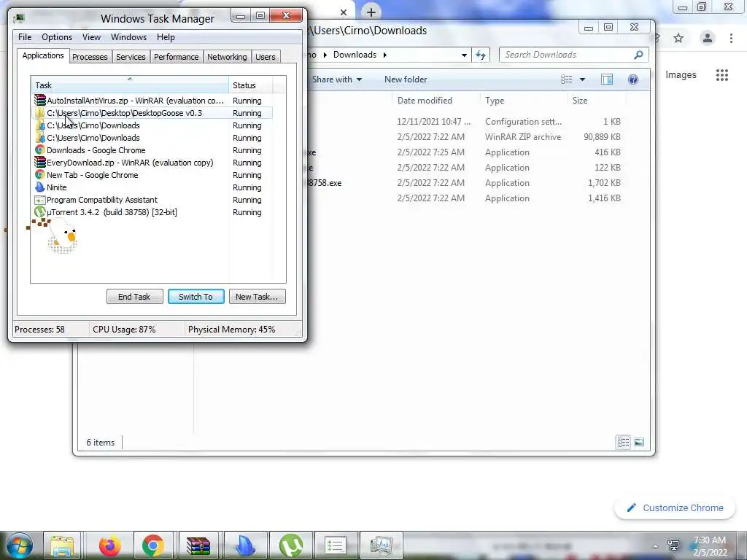This screenshot has width=747, height=560.
Task: Sort by the Task column header
Action: tap(130, 85)
